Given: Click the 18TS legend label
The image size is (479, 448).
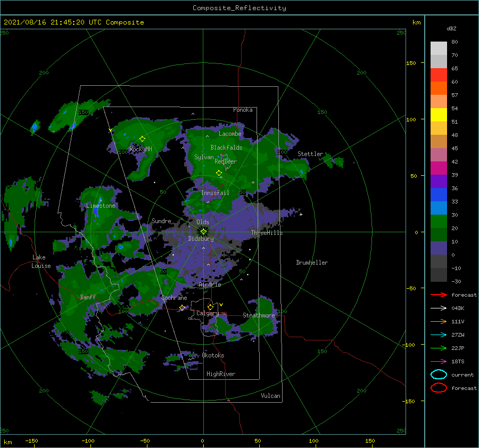Looking at the screenshot, I should pyautogui.click(x=458, y=362).
